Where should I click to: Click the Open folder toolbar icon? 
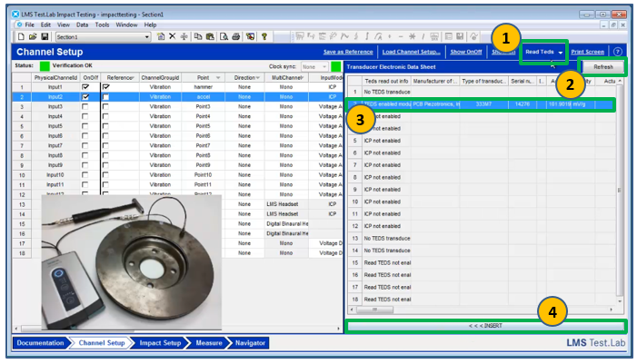click(x=31, y=36)
